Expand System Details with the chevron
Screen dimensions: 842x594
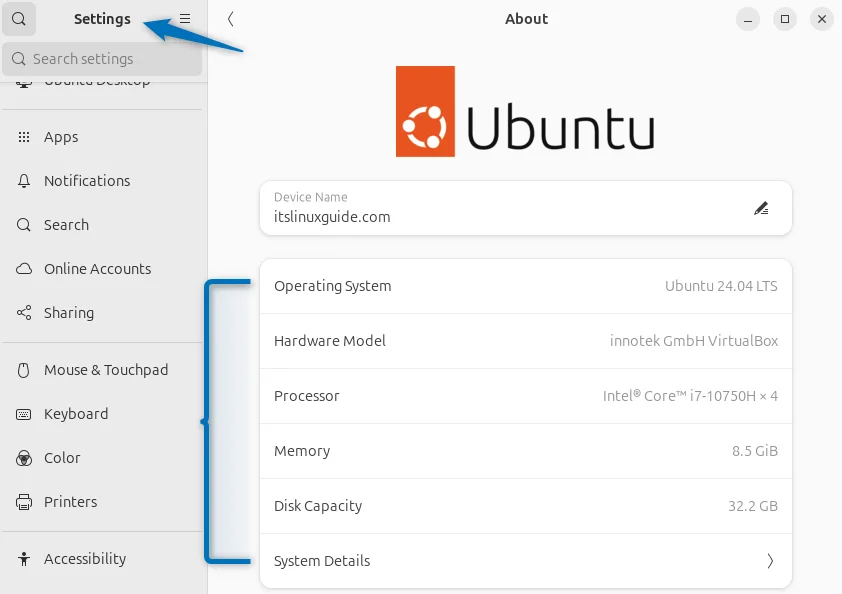770,561
